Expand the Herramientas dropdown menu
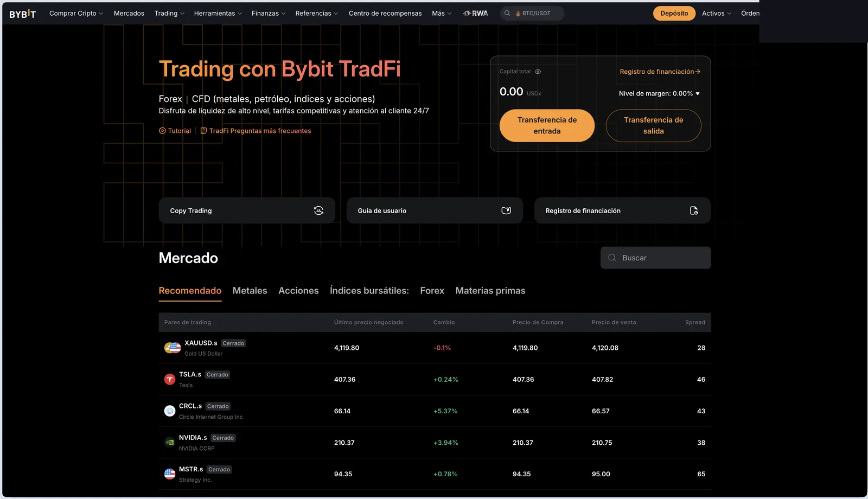868x499 pixels. point(218,14)
